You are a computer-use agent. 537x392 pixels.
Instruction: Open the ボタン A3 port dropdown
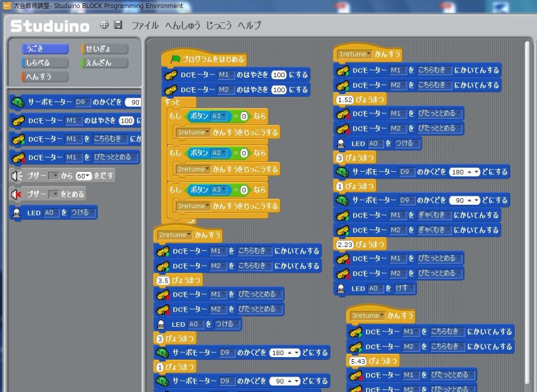click(219, 190)
